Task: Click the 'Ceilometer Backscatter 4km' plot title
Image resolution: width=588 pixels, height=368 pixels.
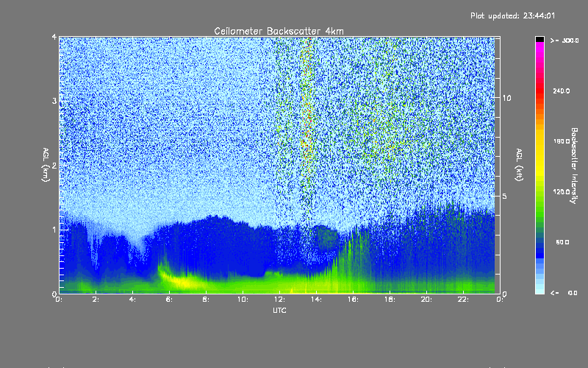Action: click(279, 31)
